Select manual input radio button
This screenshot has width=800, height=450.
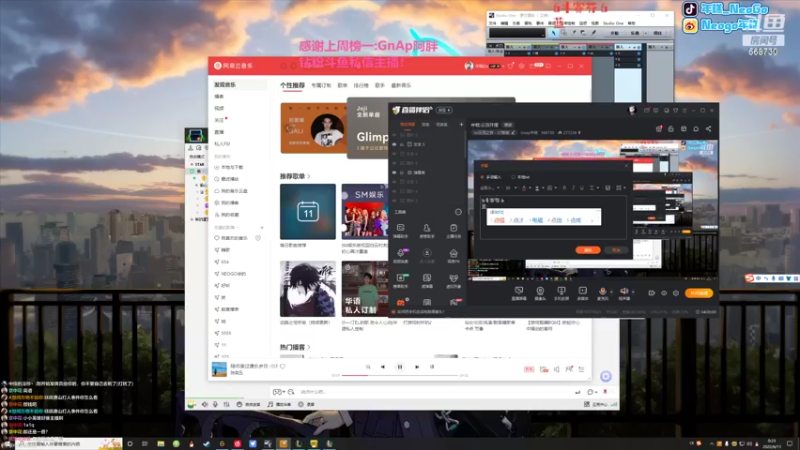(x=483, y=177)
